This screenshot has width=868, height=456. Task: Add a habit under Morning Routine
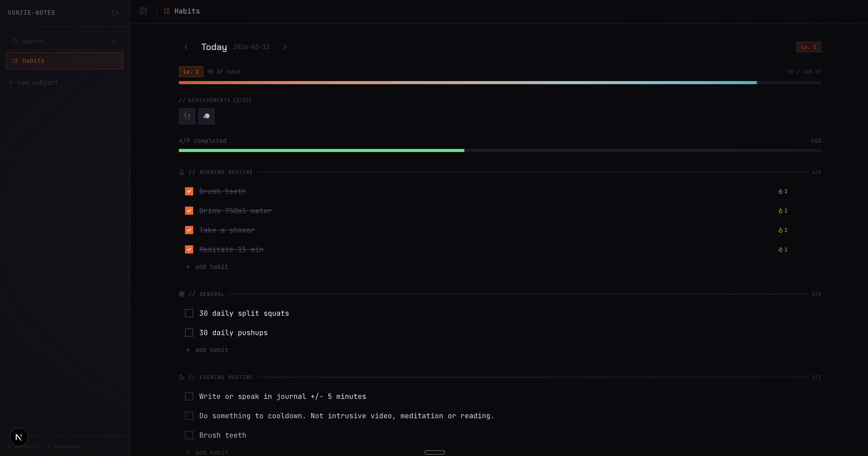(207, 267)
